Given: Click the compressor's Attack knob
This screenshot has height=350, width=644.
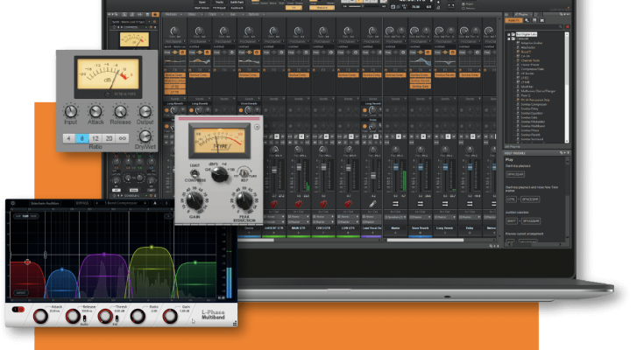Looking at the screenshot, I should (95, 113).
